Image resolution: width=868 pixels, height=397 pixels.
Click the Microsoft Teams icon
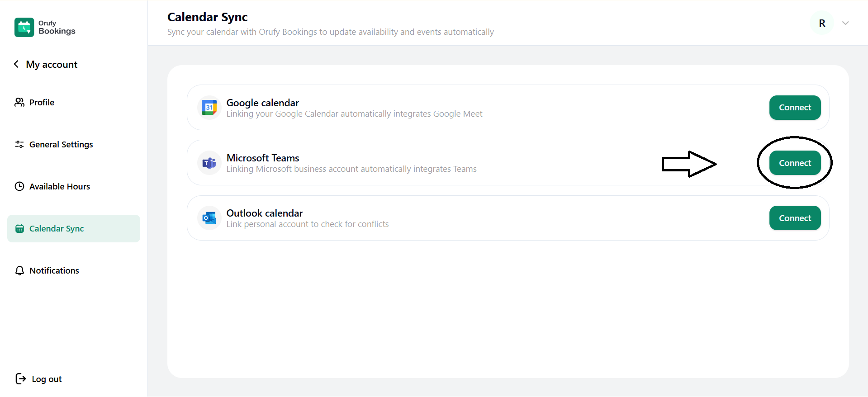pyautogui.click(x=209, y=163)
